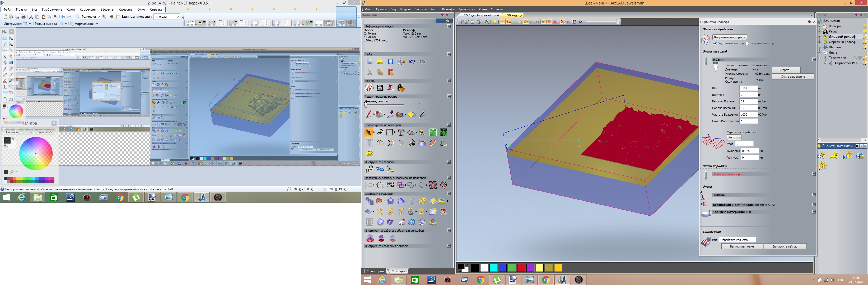
Task: Click the paint bucket flood fill tool
Action: [379, 115]
